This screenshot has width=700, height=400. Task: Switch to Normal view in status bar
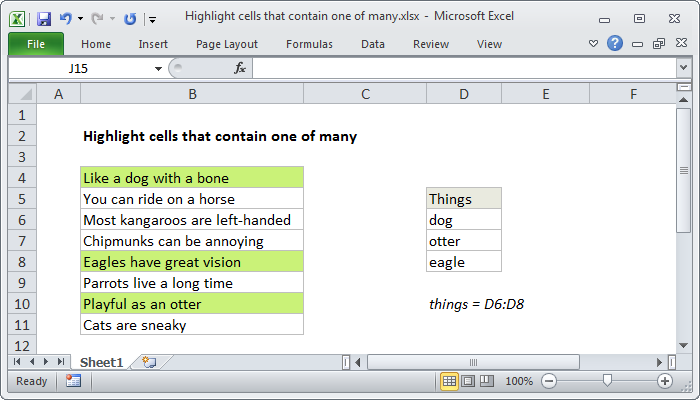pyautogui.click(x=449, y=381)
